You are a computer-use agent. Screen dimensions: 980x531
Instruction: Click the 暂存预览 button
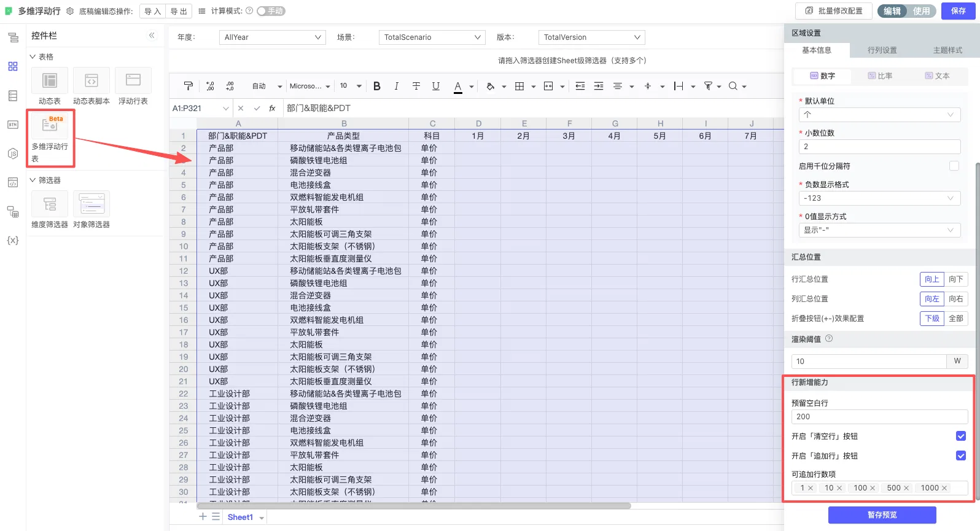882,515
